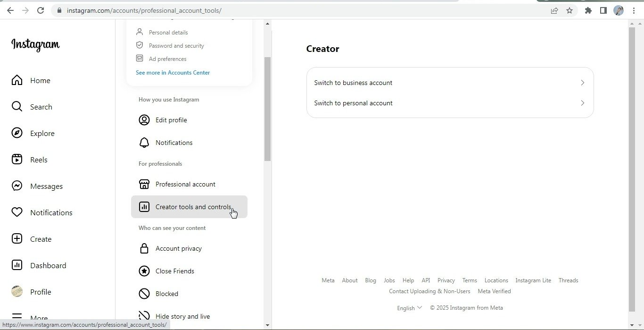Click the Search magnifier icon
644x330 pixels.
coord(17,107)
